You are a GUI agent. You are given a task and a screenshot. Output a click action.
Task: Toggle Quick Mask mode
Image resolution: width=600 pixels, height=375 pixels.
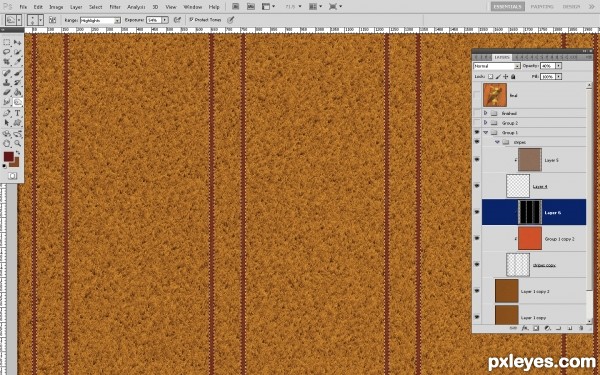click(12, 176)
